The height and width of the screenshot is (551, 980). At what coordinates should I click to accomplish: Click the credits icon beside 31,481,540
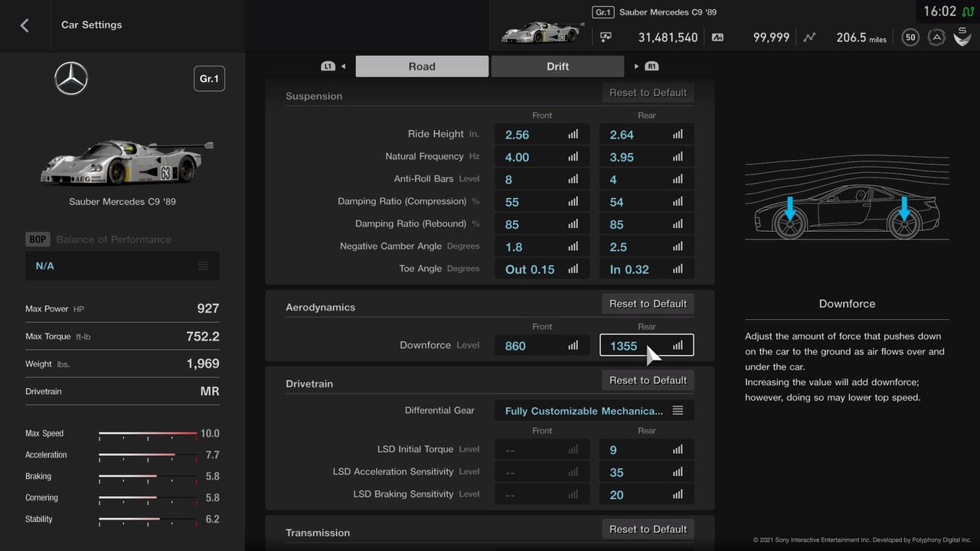(x=606, y=37)
